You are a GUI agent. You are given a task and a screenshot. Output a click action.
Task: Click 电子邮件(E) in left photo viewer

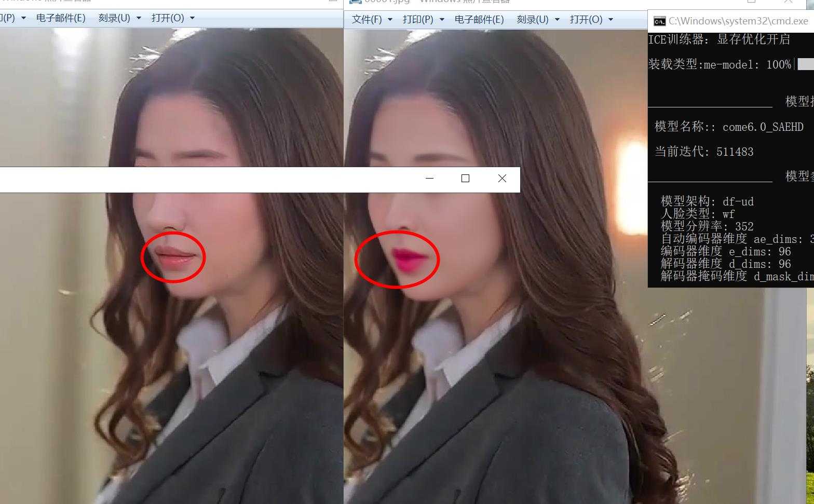[61, 18]
